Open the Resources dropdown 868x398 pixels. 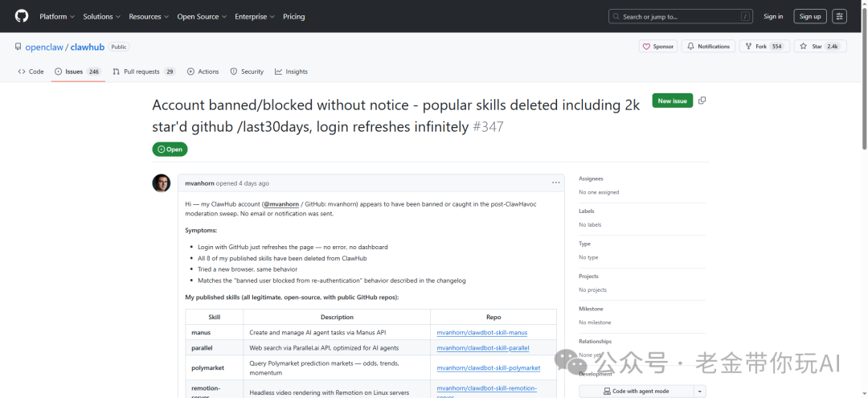[149, 17]
